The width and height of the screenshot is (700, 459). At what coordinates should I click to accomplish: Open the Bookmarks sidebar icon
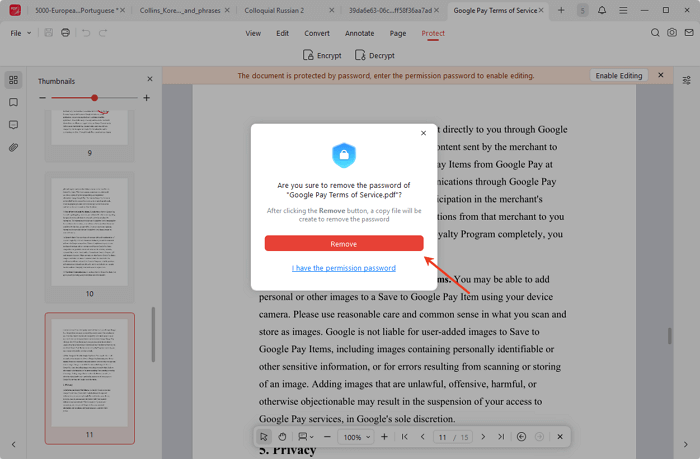13,102
